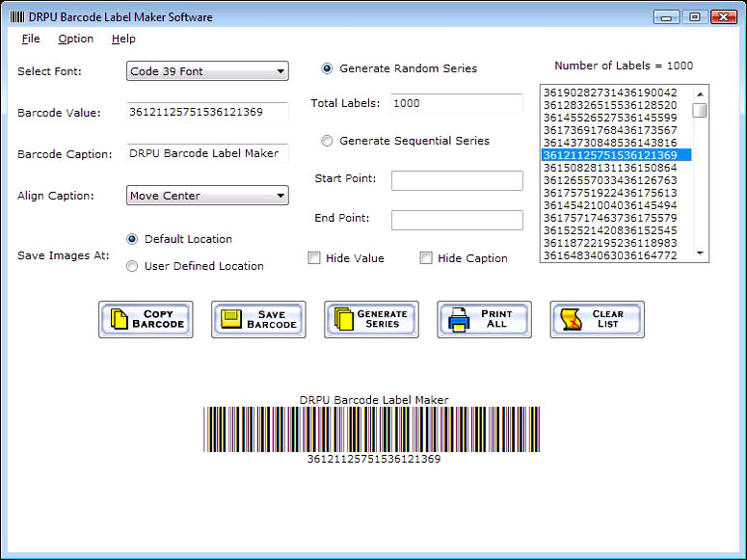
Task: Click the Number of Labels = 1000 text
Action: coord(624,66)
